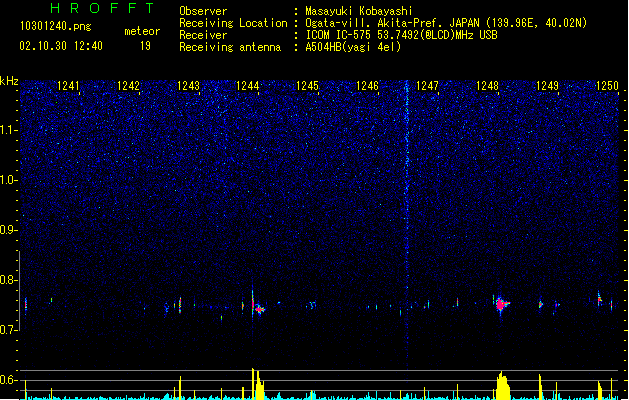Click observer name Masayuki Kobayashi

(x=359, y=11)
